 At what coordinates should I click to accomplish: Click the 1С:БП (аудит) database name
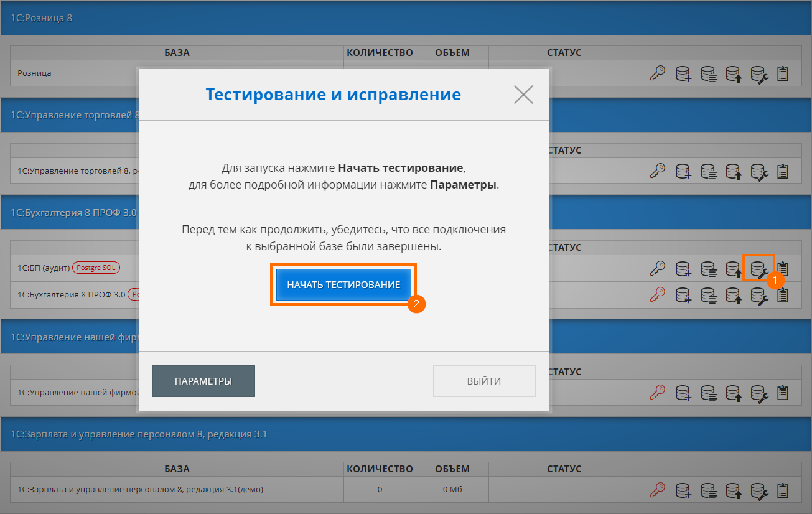click(x=44, y=268)
